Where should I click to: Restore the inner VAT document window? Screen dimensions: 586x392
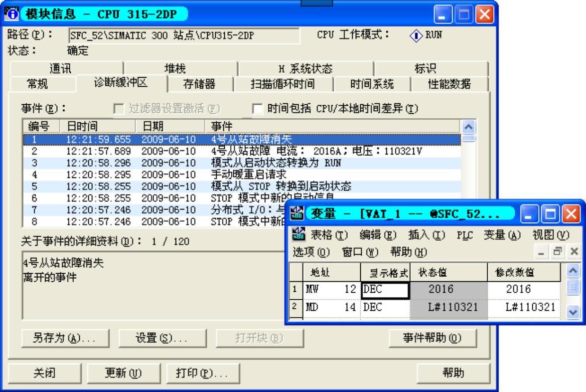pos(557,252)
